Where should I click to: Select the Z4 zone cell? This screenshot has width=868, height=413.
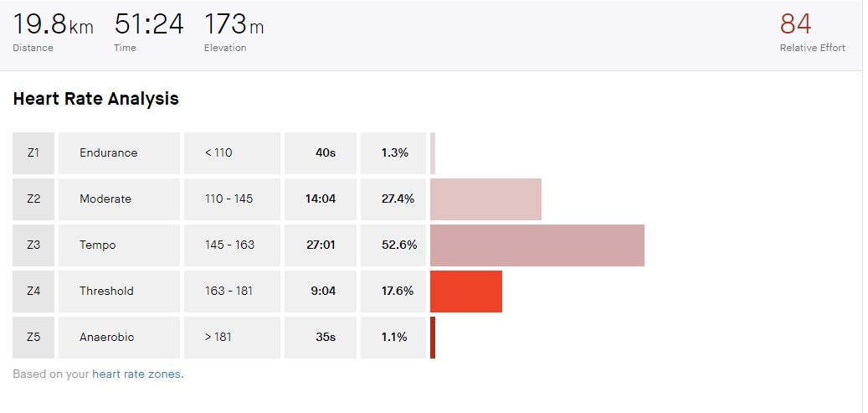click(x=33, y=292)
